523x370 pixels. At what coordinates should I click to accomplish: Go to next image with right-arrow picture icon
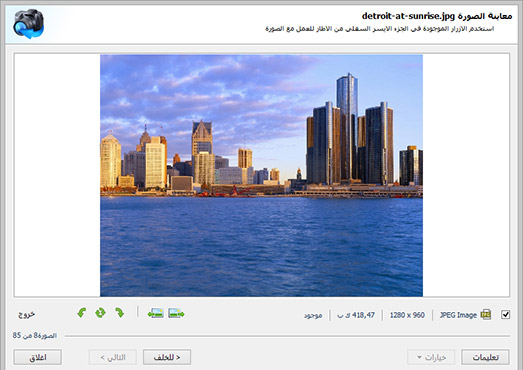(x=176, y=313)
